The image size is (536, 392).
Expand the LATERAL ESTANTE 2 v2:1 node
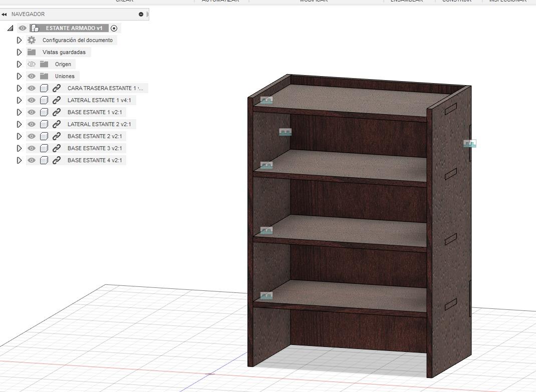tap(19, 124)
